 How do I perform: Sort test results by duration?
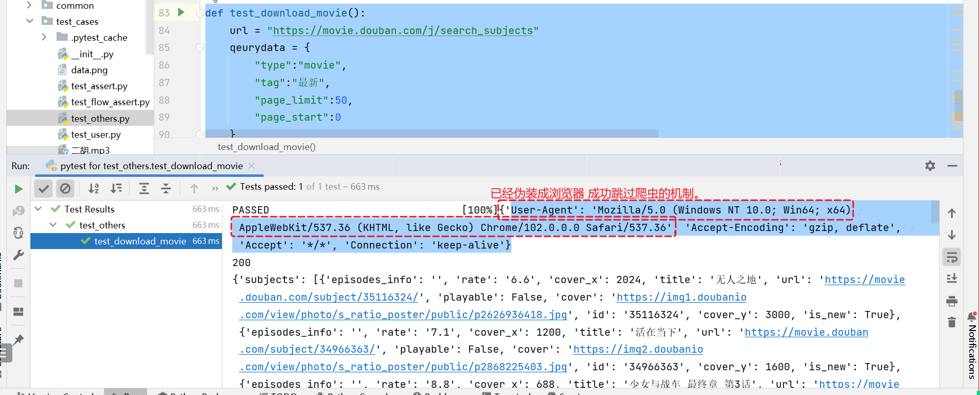(117, 189)
